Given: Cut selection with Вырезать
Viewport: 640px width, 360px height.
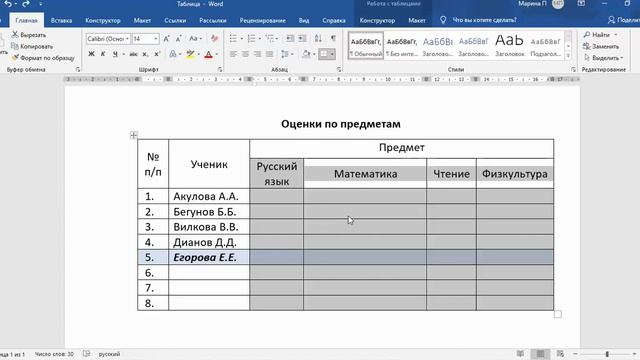Looking at the screenshot, I should pyautogui.click(x=29, y=35).
